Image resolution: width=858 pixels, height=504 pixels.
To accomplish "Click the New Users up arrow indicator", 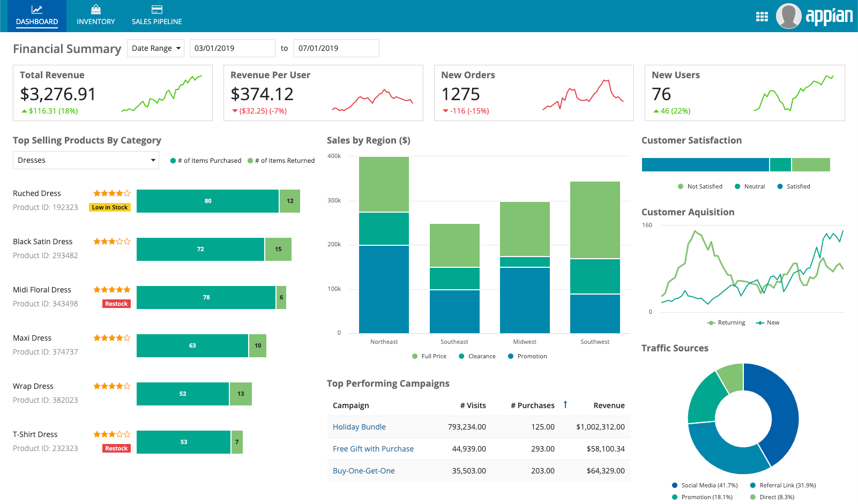I will tap(656, 111).
